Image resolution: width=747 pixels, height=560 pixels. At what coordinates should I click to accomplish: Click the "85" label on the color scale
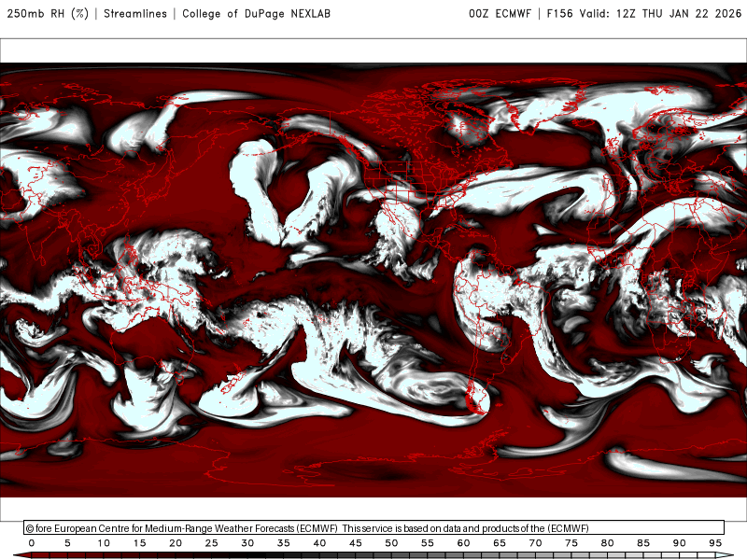[x=643, y=543]
